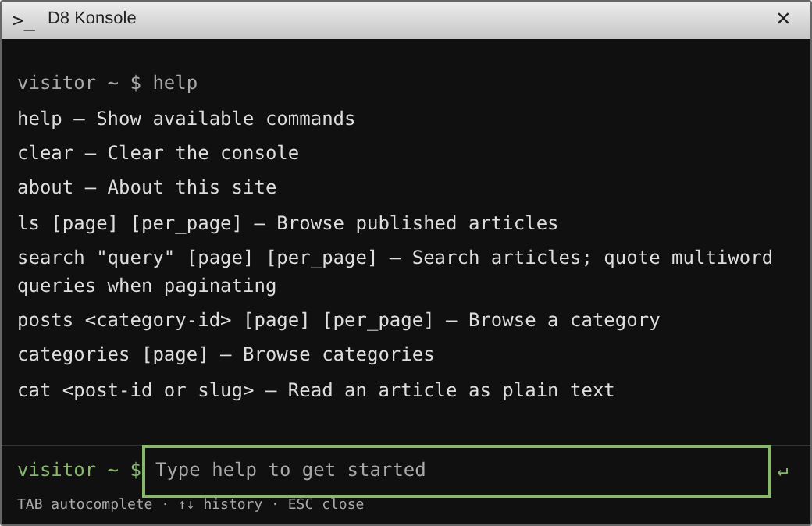Click "categories [page] — Browse categories" line
The width and height of the screenshot is (812, 526).
point(226,354)
